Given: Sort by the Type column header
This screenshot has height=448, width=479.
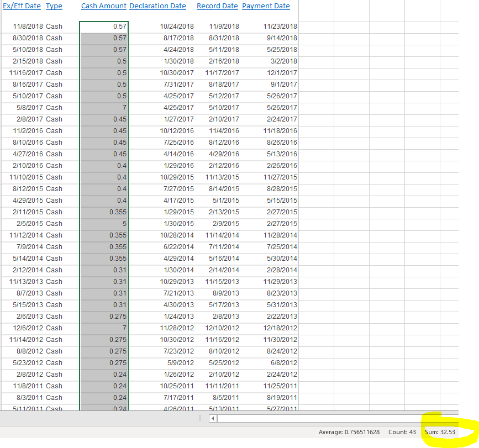Looking at the screenshot, I should pos(54,6).
